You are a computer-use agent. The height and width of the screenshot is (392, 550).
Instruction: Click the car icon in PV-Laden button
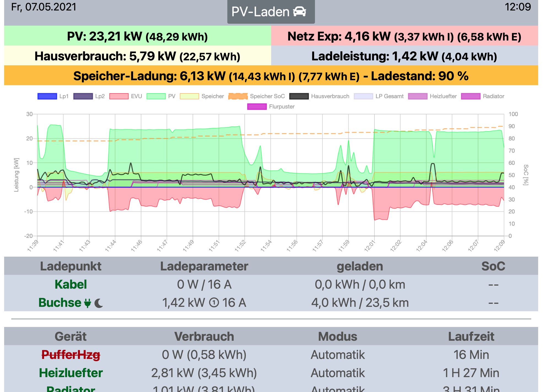[x=300, y=12]
